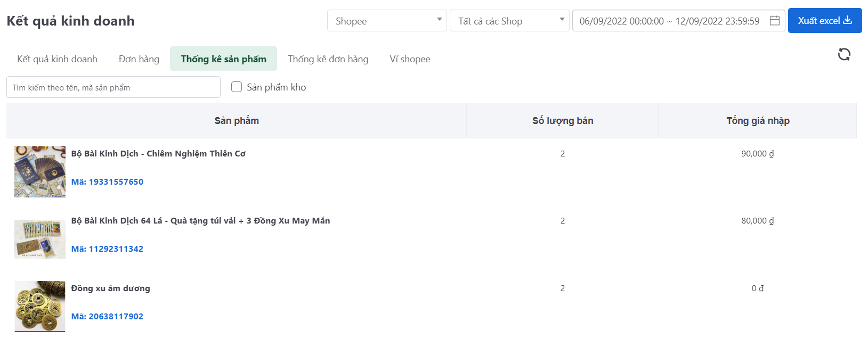Click the Số lượng bán column header
Screen dimensions: 868x347
click(562, 121)
